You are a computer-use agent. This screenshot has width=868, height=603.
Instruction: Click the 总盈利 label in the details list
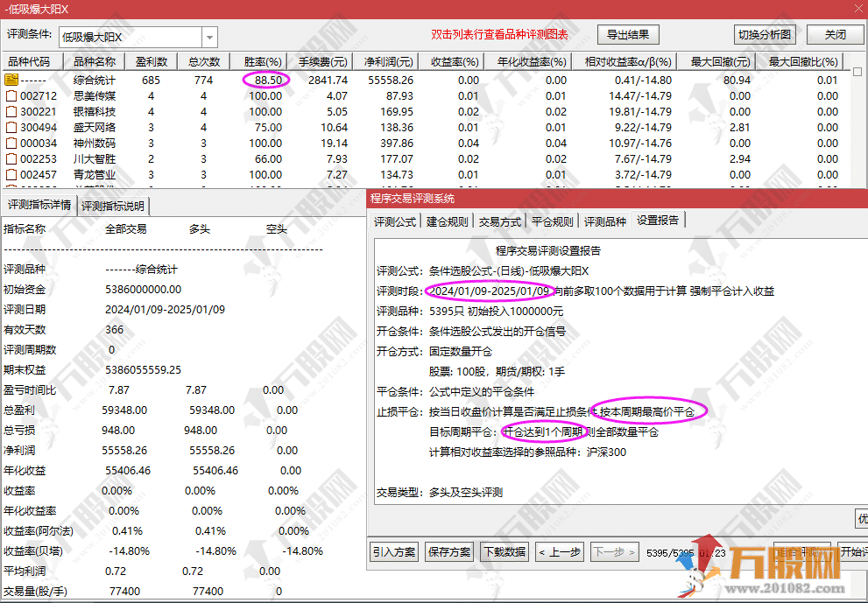click(19, 410)
